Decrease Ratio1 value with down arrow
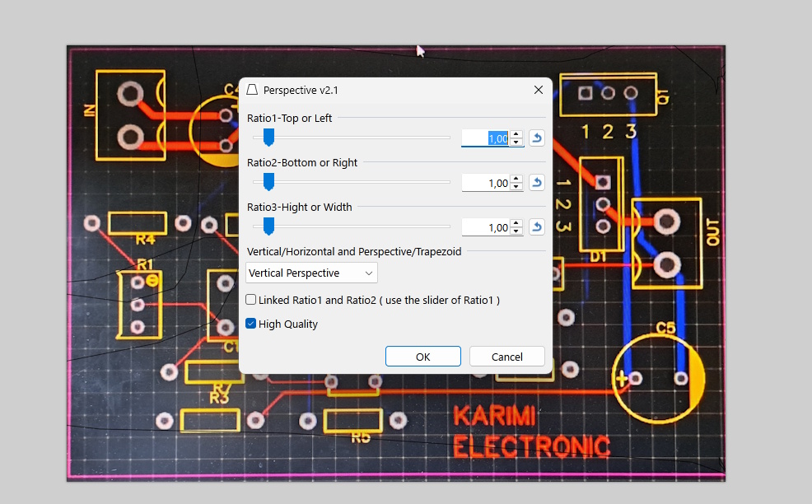 tap(516, 142)
